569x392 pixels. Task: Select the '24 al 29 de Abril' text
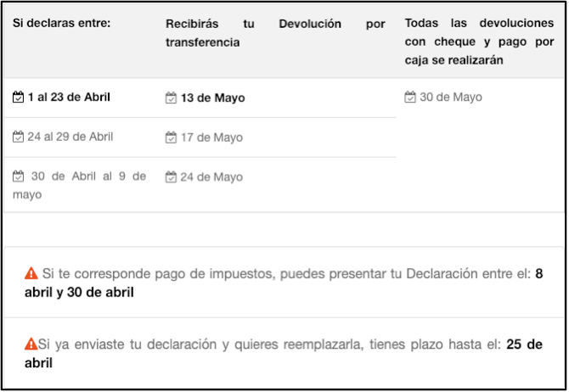tap(70, 137)
